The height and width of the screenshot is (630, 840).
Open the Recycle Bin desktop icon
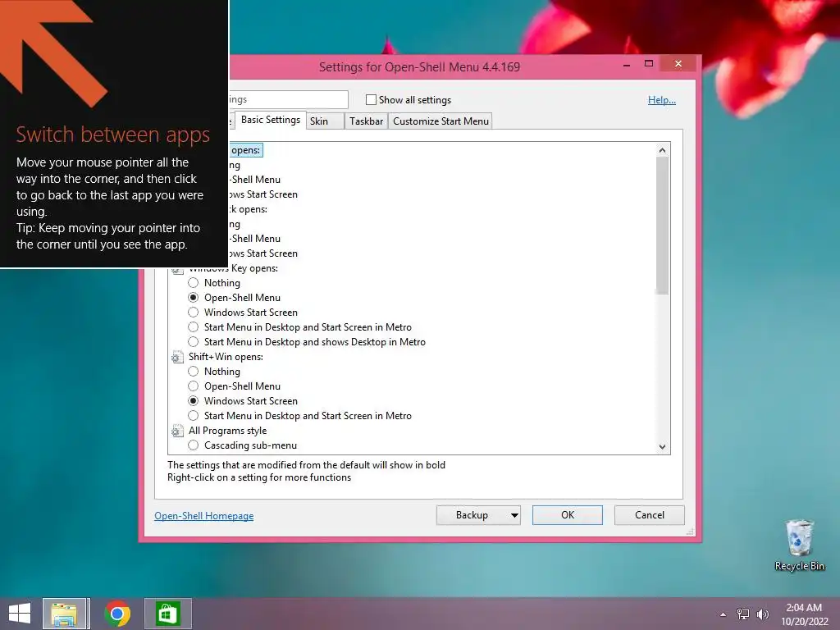tap(799, 546)
